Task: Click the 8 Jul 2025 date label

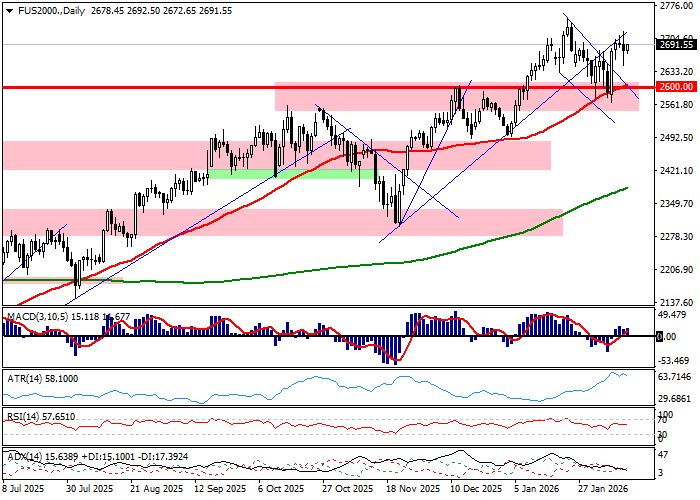Action: (23, 490)
